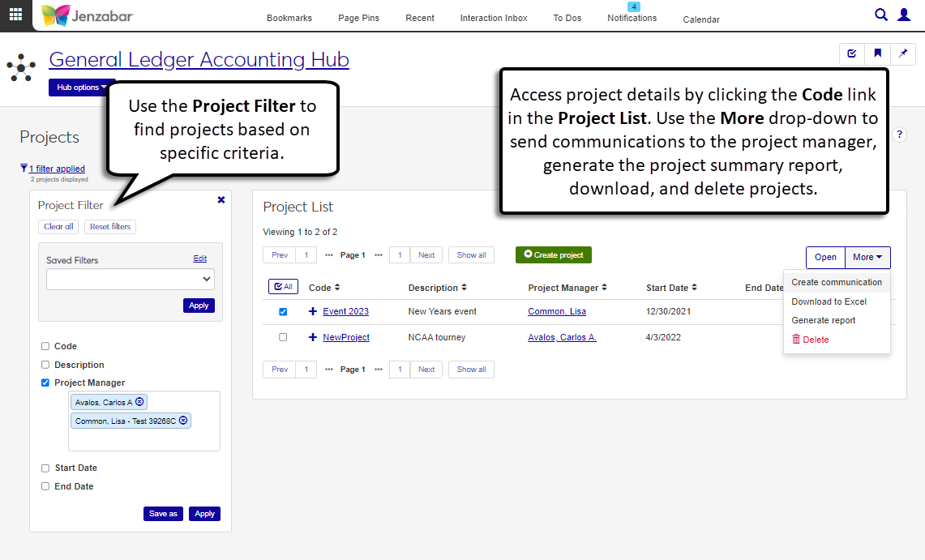Screen dimensions: 925x560
Task: Sort by Code column arrows
Action: [337, 287]
